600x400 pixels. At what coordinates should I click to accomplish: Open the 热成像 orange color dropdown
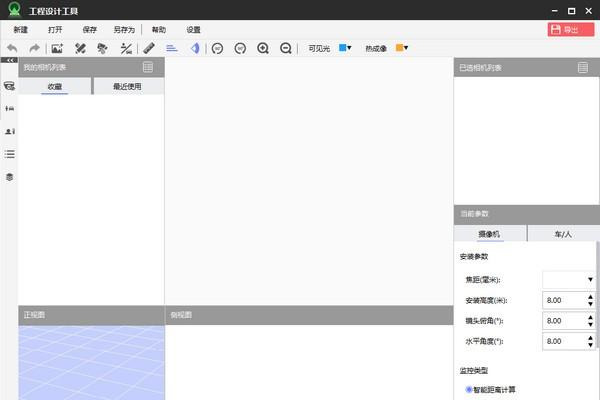click(x=401, y=48)
